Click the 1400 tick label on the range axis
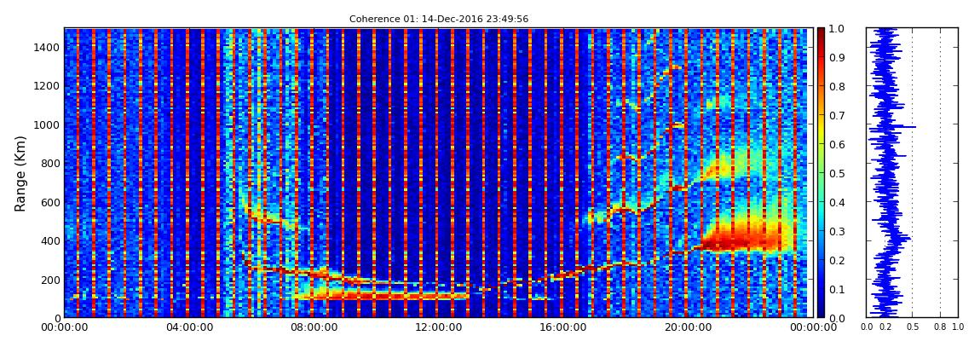Screen dimensions: 980x347 click(x=49, y=48)
